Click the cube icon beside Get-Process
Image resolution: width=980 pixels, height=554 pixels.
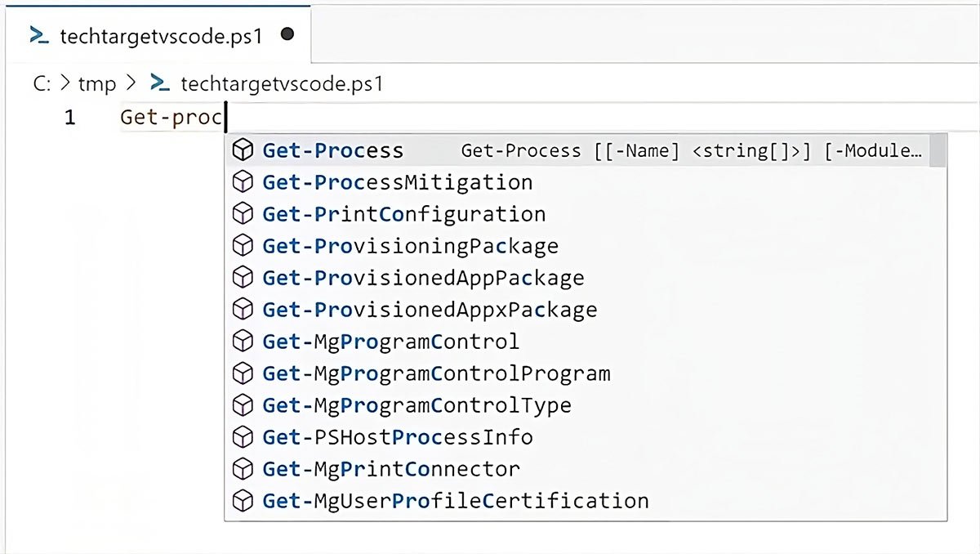(243, 150)
